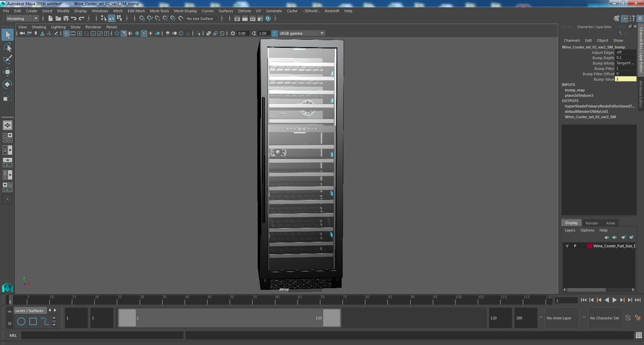
Task: Select by hierarchy mode icon
Action: click(x=104, y=18)
